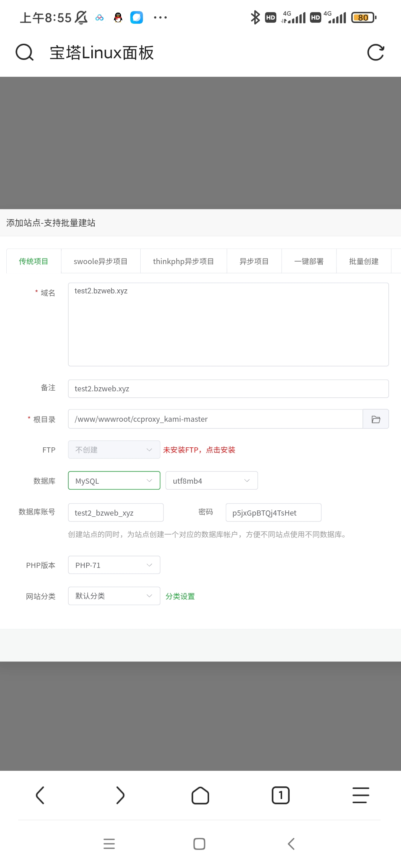The height and width of the screenshot is (868, 401).
Task: Tap the QQ penguin notification icon
Action: [118, 17]
